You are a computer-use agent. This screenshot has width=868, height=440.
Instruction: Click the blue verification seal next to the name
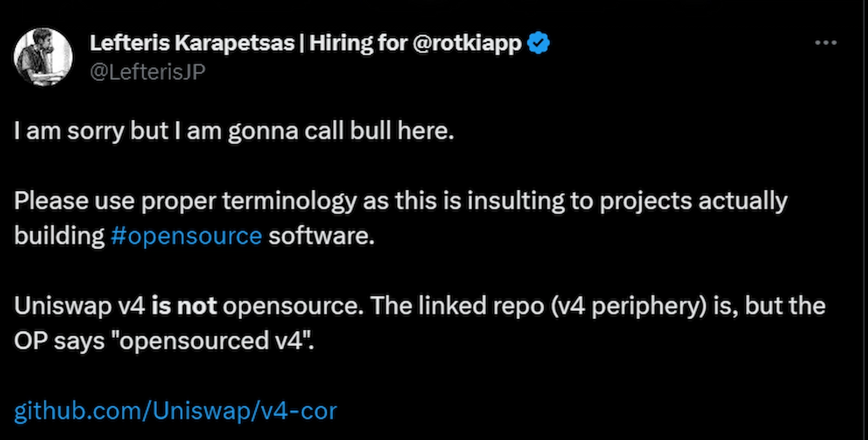(539, 42)
